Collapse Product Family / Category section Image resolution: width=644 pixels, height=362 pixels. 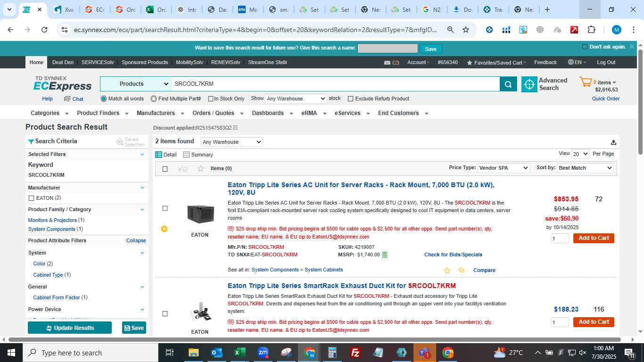(x=142, y=210)
